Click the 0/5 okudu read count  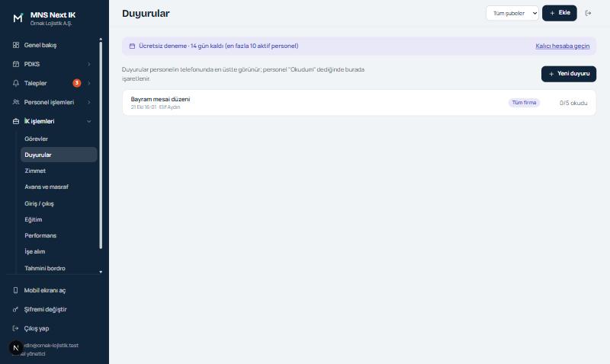(573, 103)
